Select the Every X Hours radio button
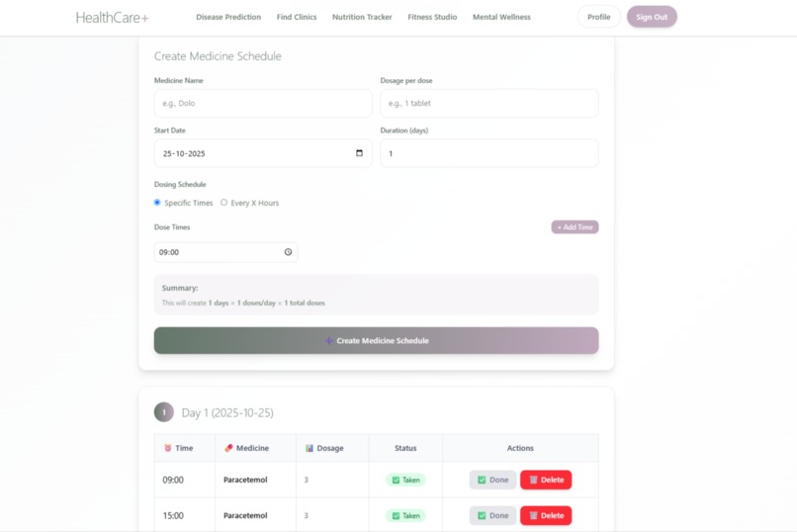Image resolution: width=797 pixels, height=532 pixels. point(223,203)
